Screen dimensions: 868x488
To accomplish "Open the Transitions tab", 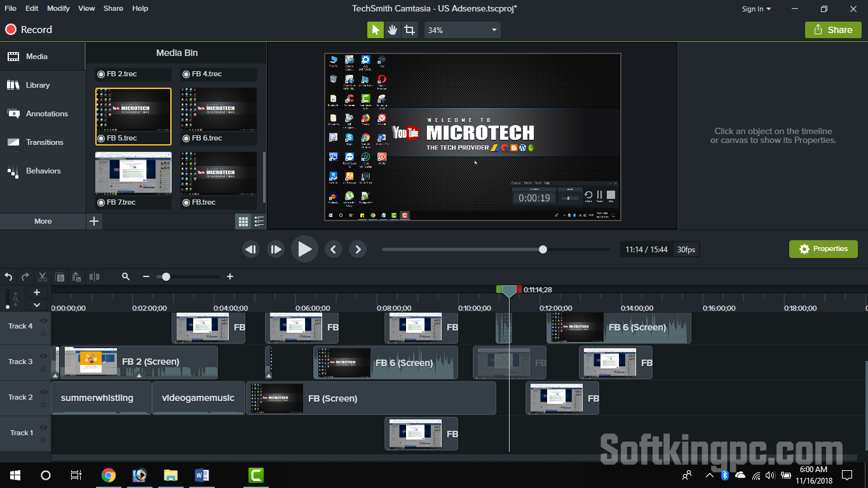I will click(43, 142).
